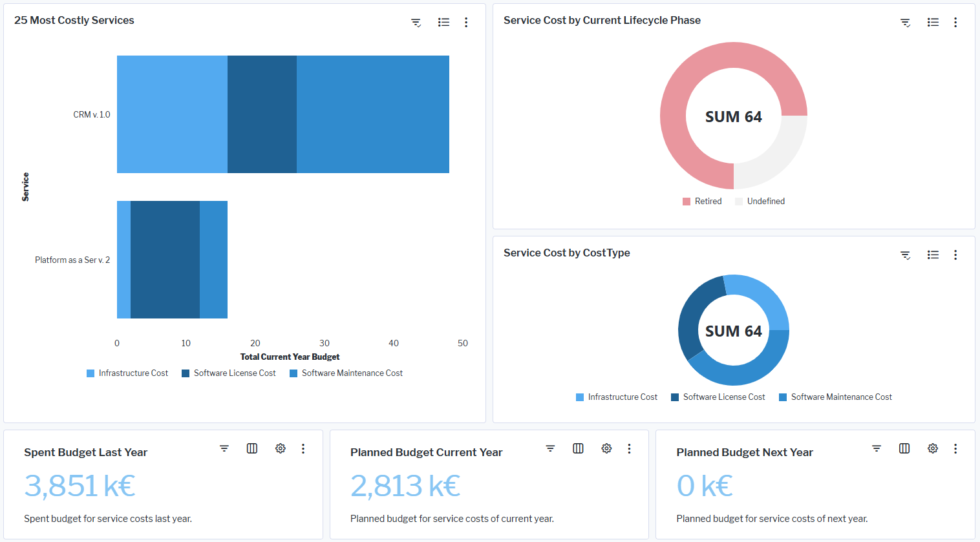Open filter icon in Lifecycle Phase widget
The height and width of the screenshot is (542, 980).
tap(905, 23)
